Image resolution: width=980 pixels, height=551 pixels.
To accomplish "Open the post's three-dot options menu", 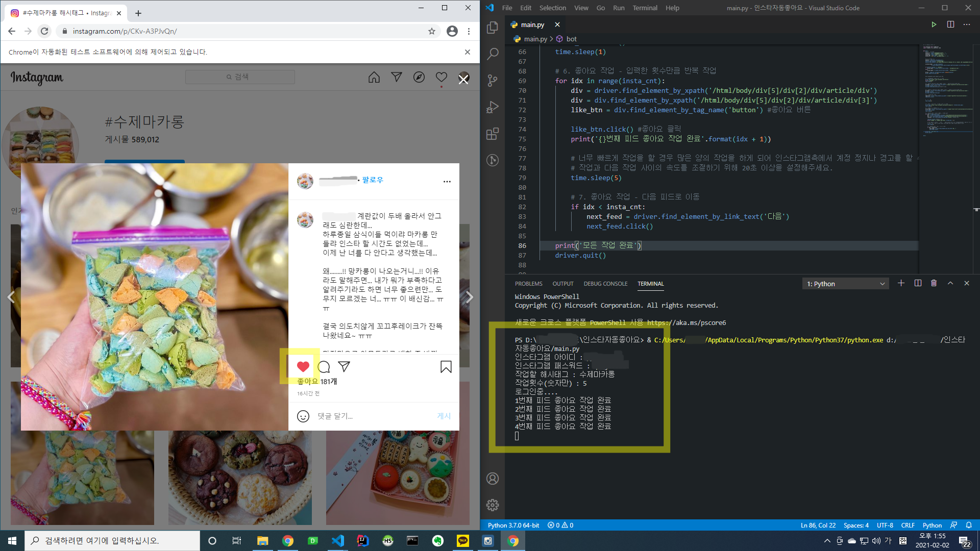I will coord(447,182).
